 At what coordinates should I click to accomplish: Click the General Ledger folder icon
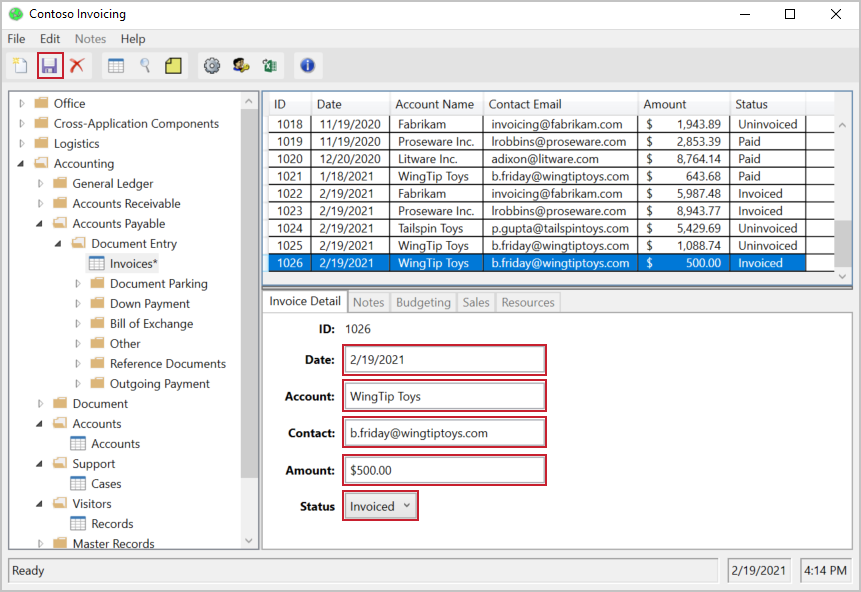(60, 183)
